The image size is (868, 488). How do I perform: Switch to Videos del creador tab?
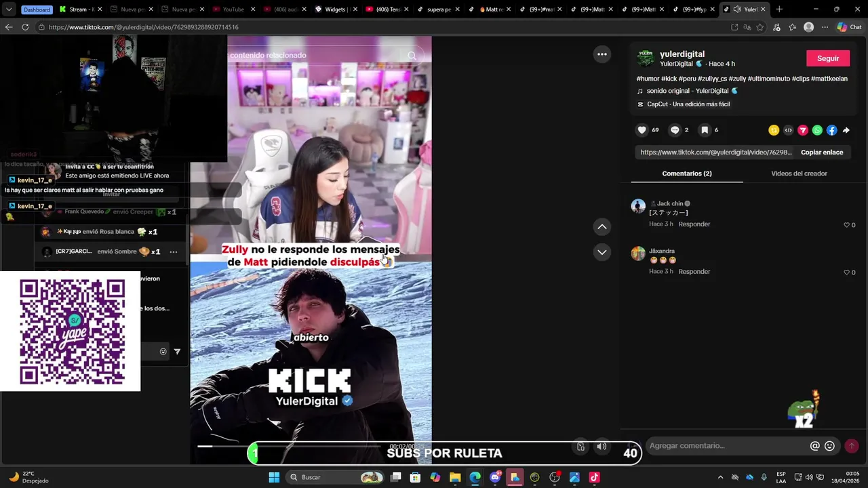(799, 174)
